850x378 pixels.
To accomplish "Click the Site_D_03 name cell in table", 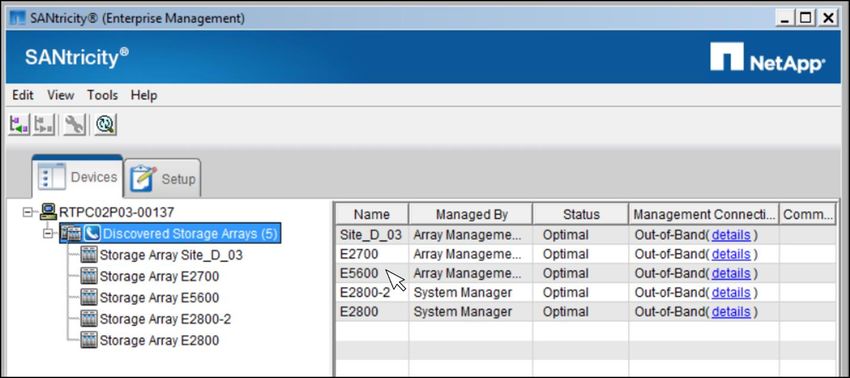I will tap(372, 235).
